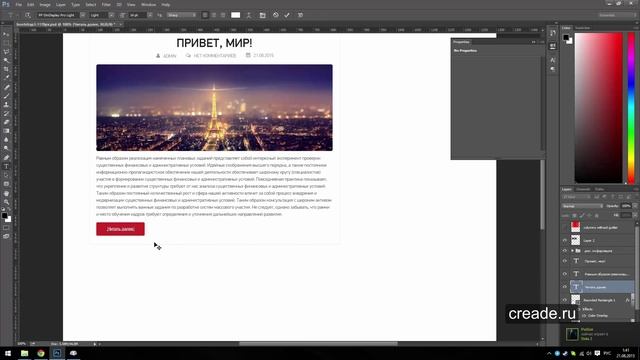640x360 pixels.
Task: Click the horizontal canvas scrollbar
Action: pyautogui.click(x=318, y=344)
